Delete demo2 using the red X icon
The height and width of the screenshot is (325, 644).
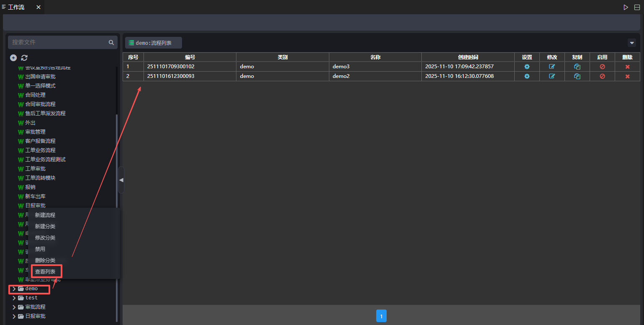tap(627, 76)
